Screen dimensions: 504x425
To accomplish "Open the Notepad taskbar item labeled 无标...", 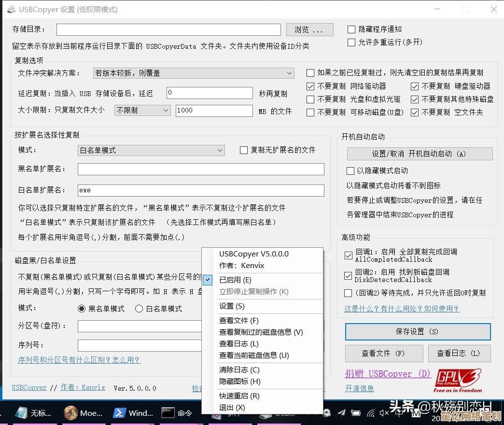I will 33,413.
